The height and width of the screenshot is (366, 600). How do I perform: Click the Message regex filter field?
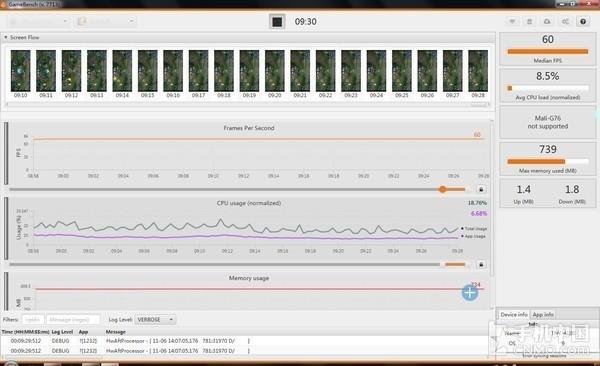click(x=73, y=319)
